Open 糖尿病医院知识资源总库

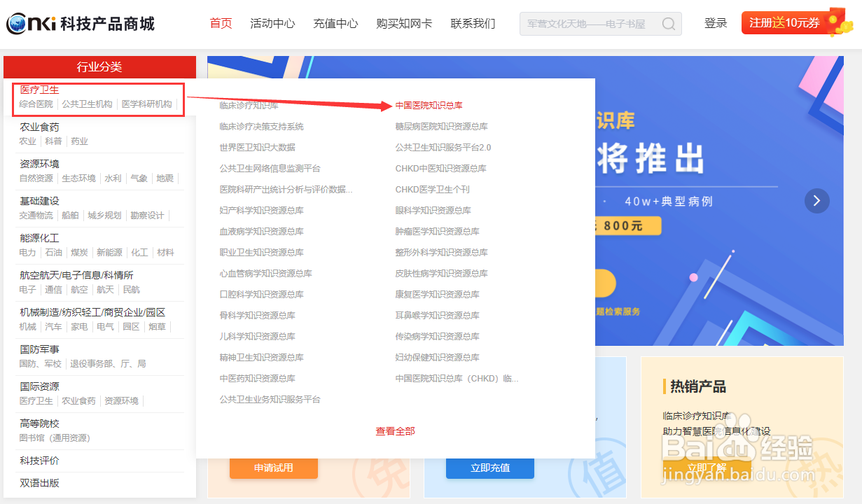pos(441,127)
